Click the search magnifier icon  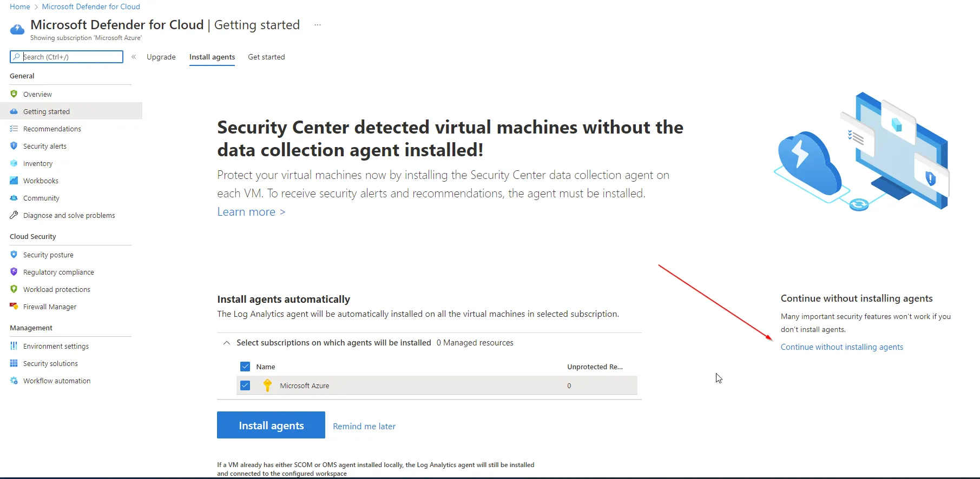pyautogui.click(x=17, y=57)
